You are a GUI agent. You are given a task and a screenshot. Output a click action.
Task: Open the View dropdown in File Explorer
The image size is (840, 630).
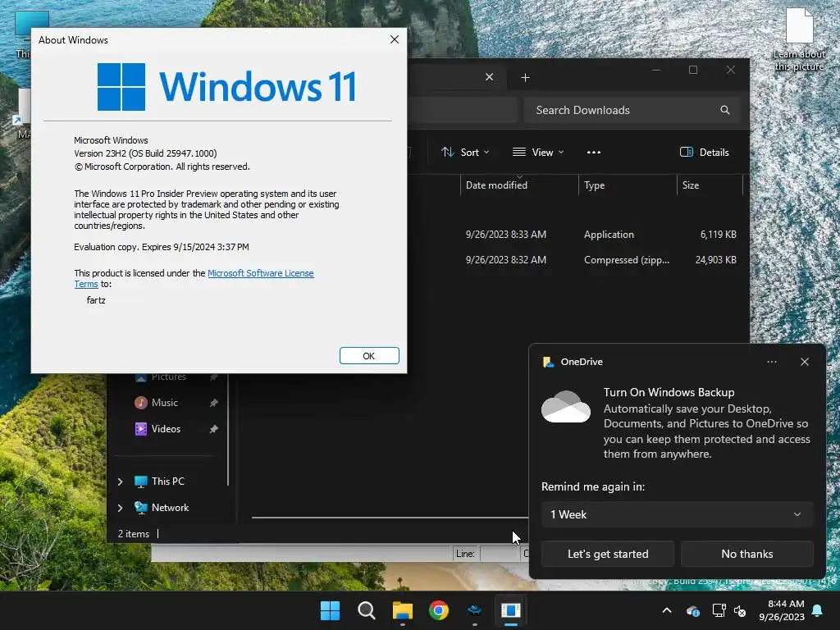click(538, 152)
